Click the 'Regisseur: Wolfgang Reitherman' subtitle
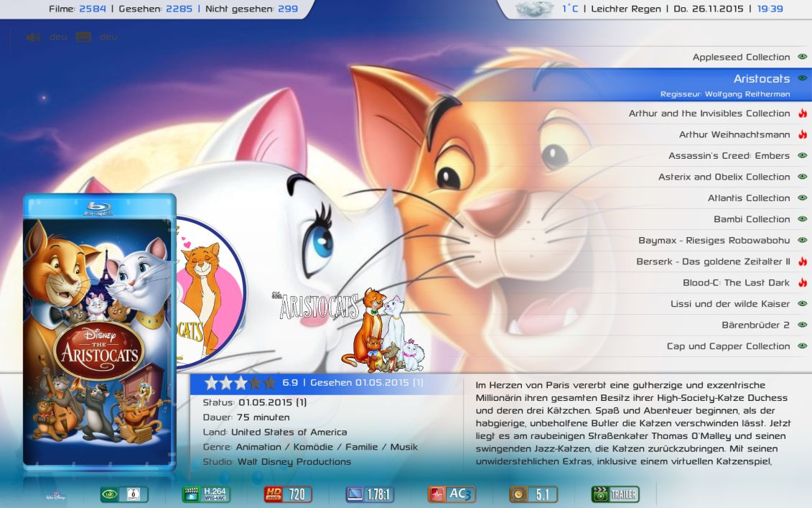Image resolution: width=812 pixels, height=508 pixels. 725,94
